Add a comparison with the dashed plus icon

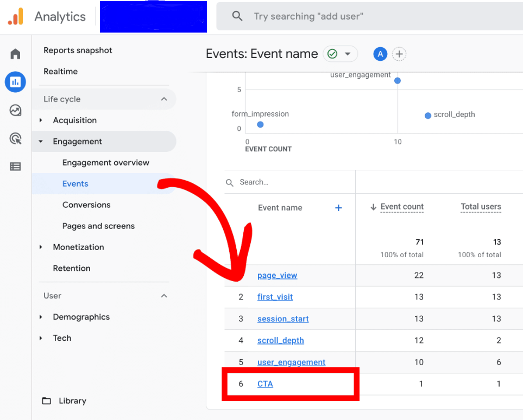coord(399,54)
